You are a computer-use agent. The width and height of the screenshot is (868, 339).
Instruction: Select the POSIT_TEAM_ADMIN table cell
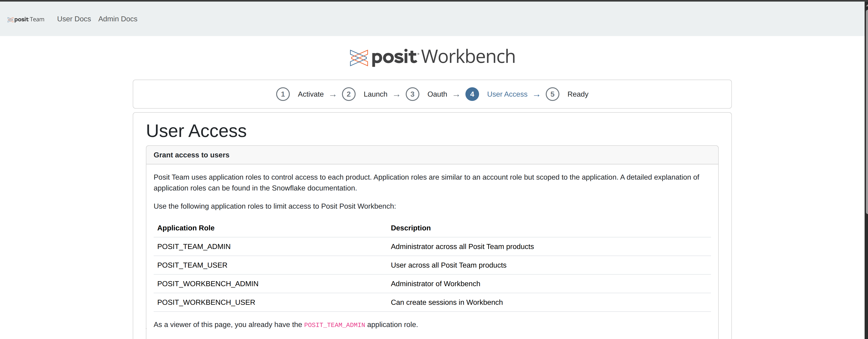pyautogui.click(x=194, y=246)
